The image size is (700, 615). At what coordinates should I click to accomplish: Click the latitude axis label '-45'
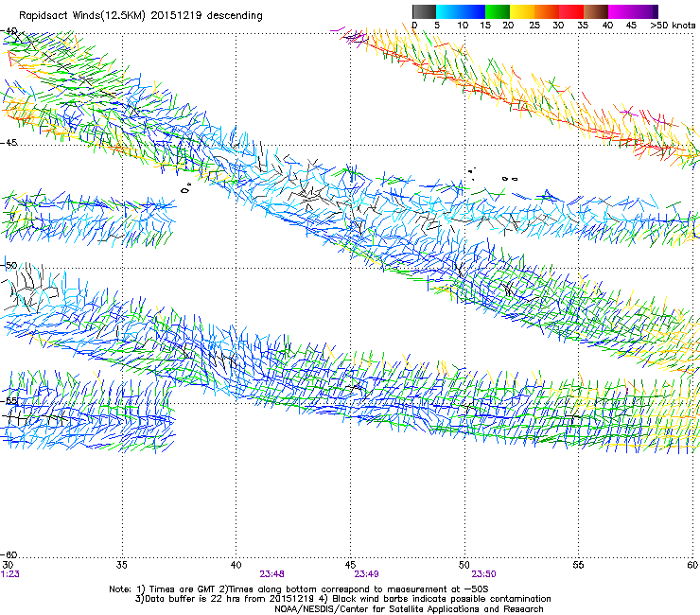[x=9, y=143]
